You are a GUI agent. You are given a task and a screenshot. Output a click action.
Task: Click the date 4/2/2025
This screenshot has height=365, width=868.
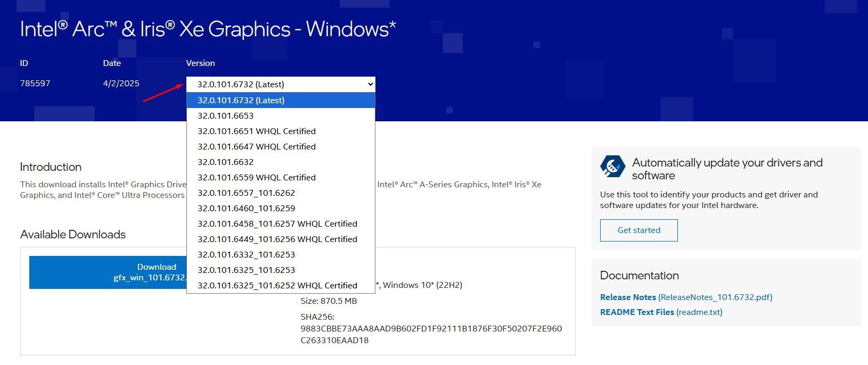tap(121, 84)
